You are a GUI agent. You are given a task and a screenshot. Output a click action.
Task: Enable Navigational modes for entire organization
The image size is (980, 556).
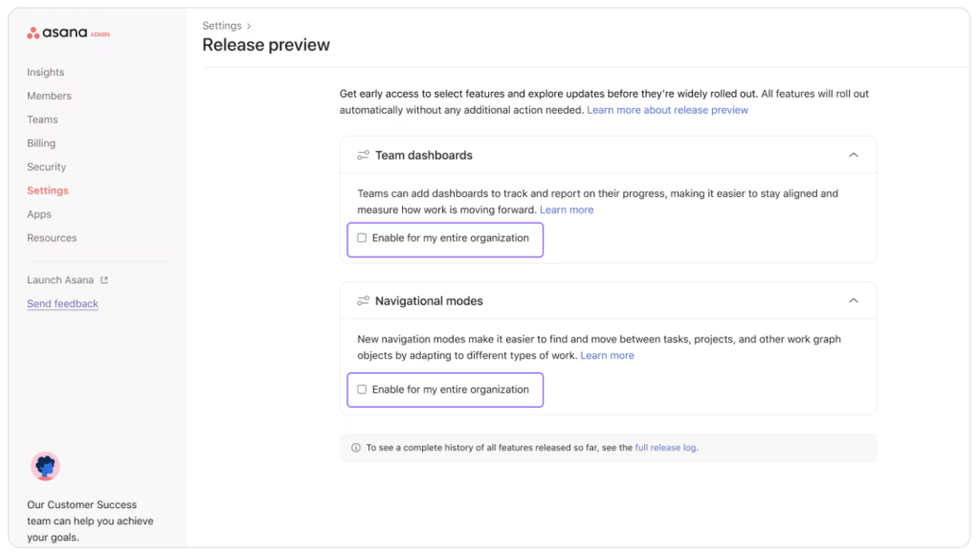point(362,389)
